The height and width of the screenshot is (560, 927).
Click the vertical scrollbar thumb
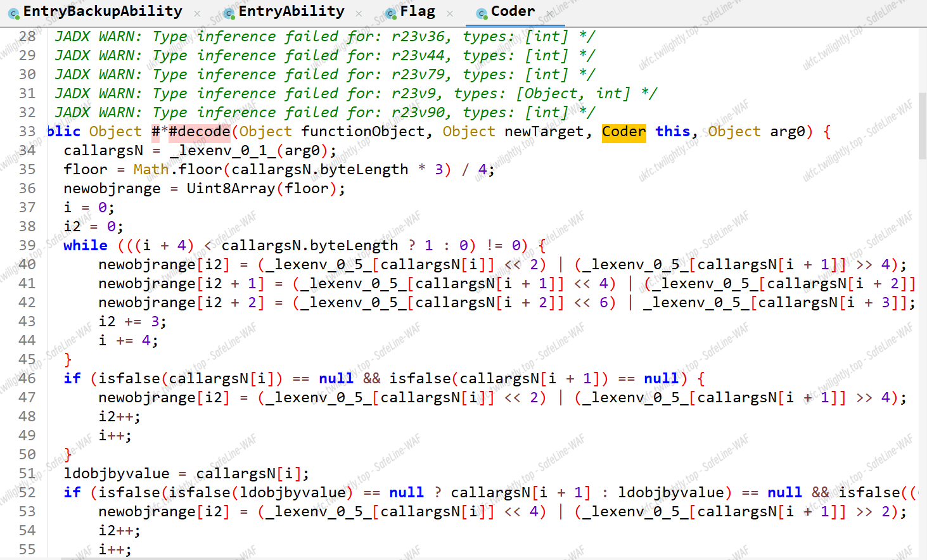(922, 127)
